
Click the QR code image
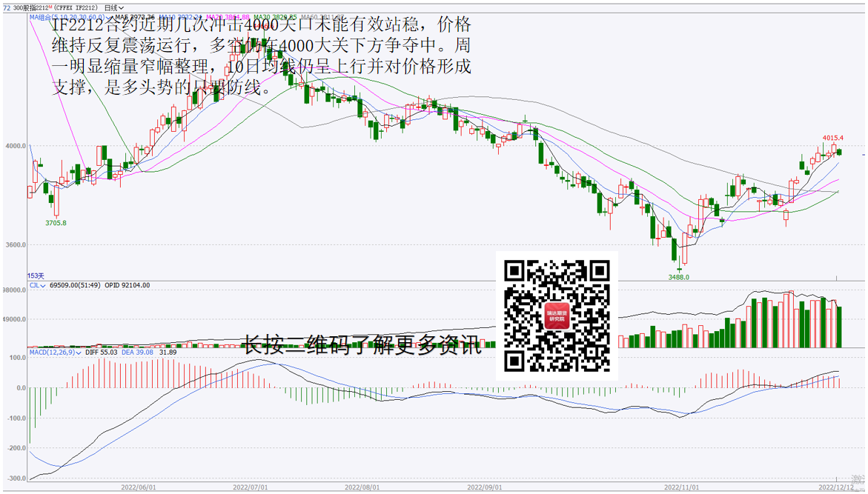(x=557, y=316)
